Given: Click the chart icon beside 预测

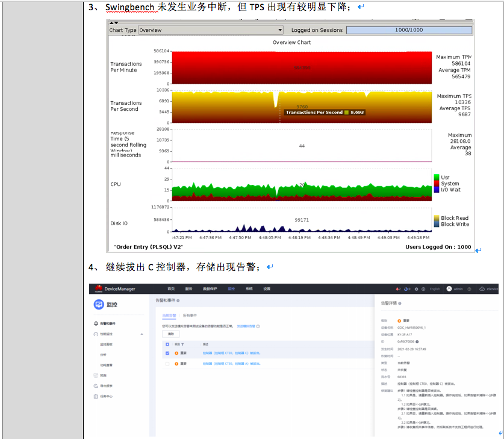Looking at the screenshot, I should tap(96, 375).
